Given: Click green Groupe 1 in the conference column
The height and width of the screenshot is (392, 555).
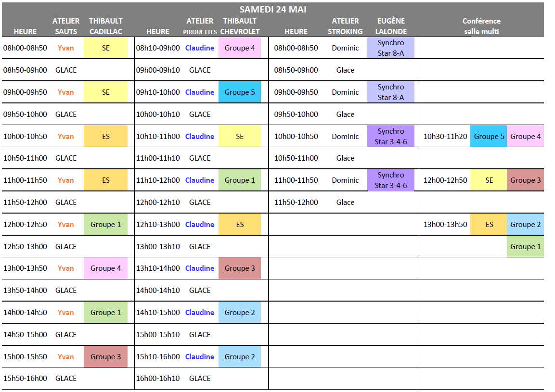Looking at the screenshot, I should (x=525, y=247).
